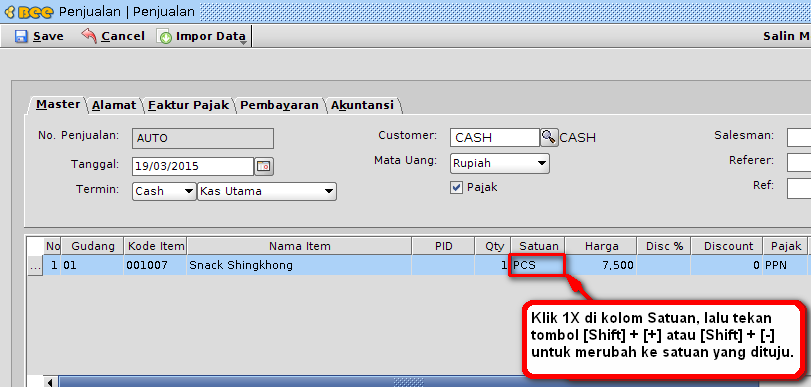The height and width of the screenshot is (387, 811).
Task: Click the PCS cell in Satuan column
Action: [x=537, y=265]
